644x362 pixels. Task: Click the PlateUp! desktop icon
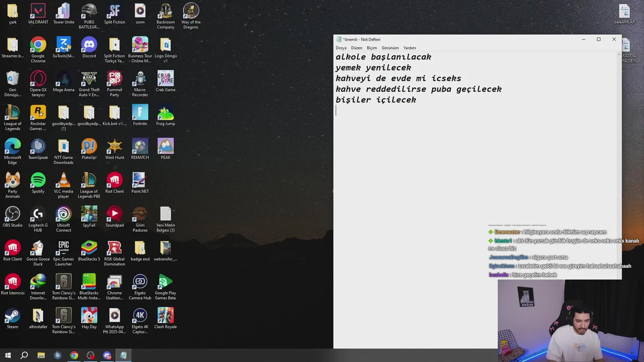click(89, 149)
